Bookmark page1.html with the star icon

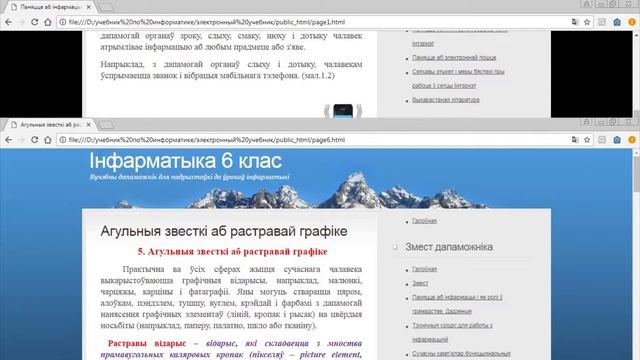(587, 22)
